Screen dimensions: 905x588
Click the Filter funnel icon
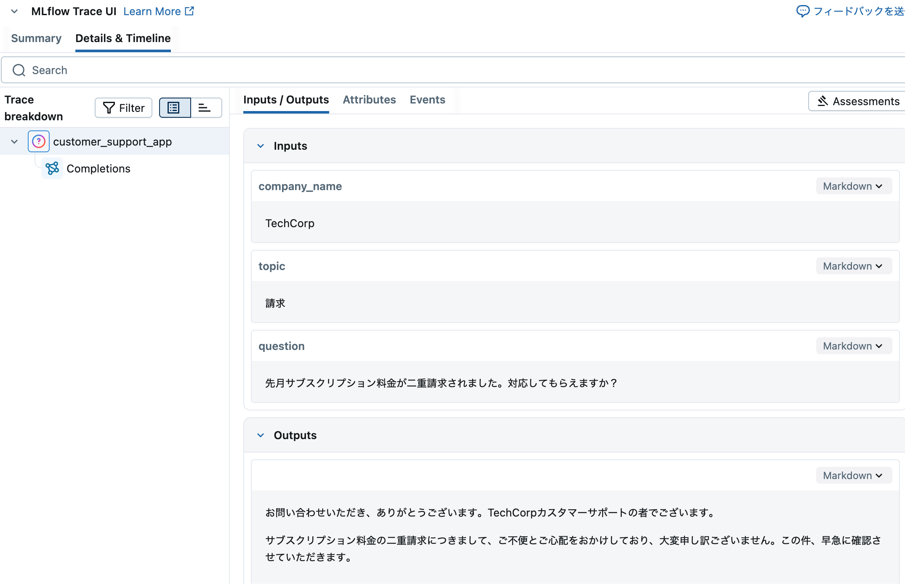(109, 108)
